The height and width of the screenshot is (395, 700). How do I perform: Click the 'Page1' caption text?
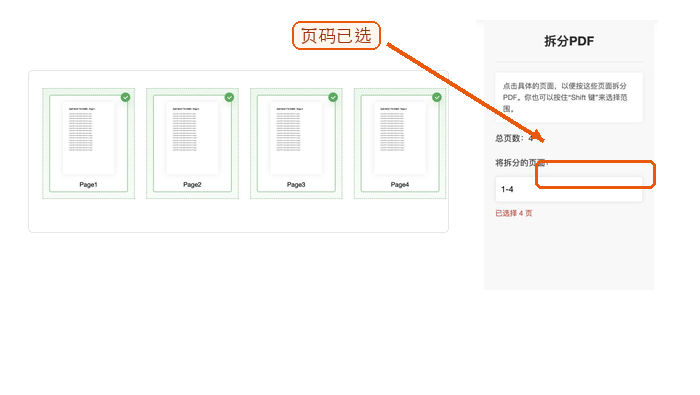pyautogui.click(x=88, y=184)
